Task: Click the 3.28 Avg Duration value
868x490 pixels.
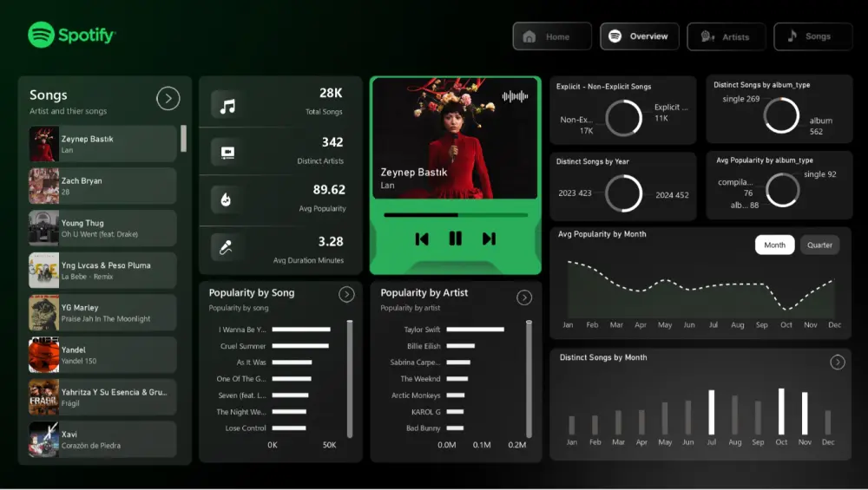Action: point(331,242)
